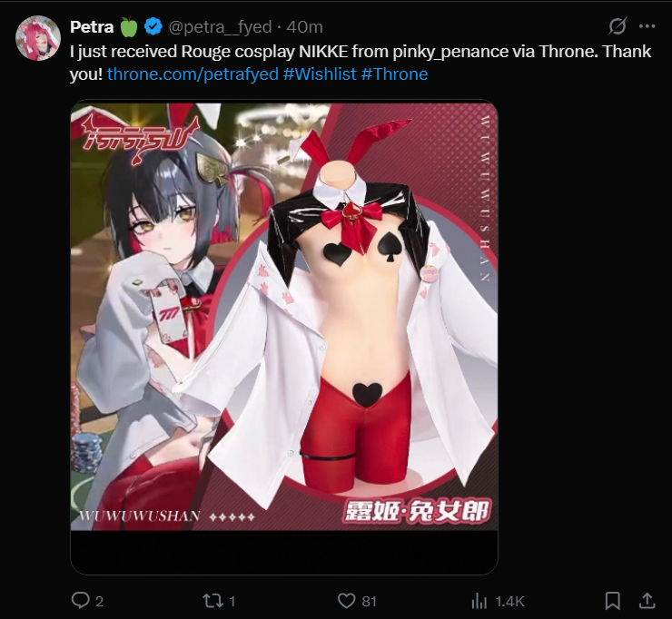Click the reply speech bubble icon
Viewport: 672px width, 619px height.
tap(80, 601)
